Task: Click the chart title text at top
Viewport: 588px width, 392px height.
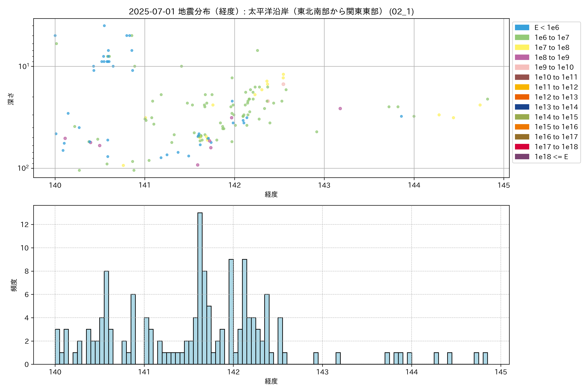Action: (x=271, y=11)
